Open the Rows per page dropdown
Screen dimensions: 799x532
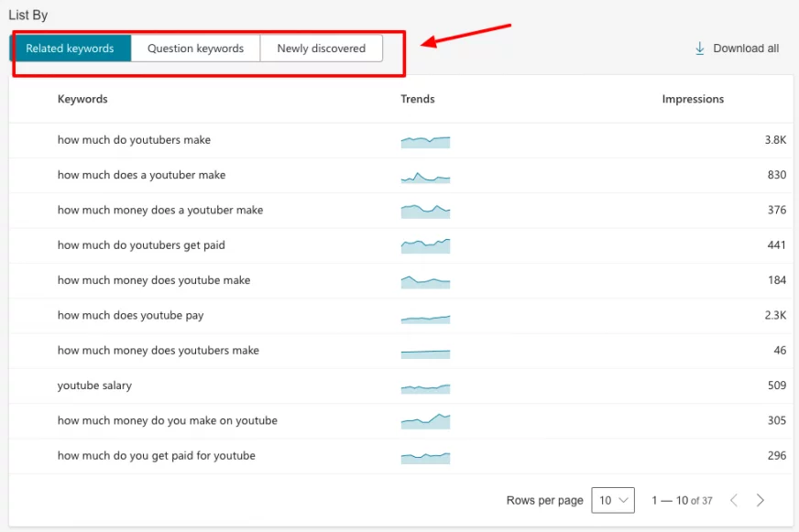click(613, 500)
